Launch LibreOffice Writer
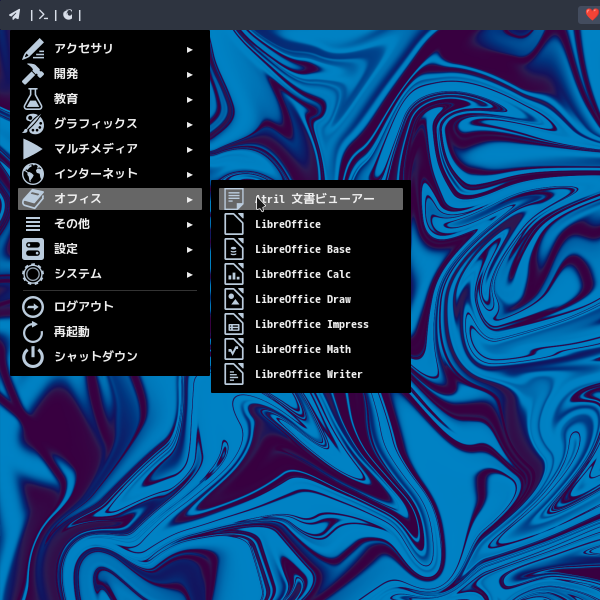600x600 pixels. pyautogui.click(x=311, y=374)
